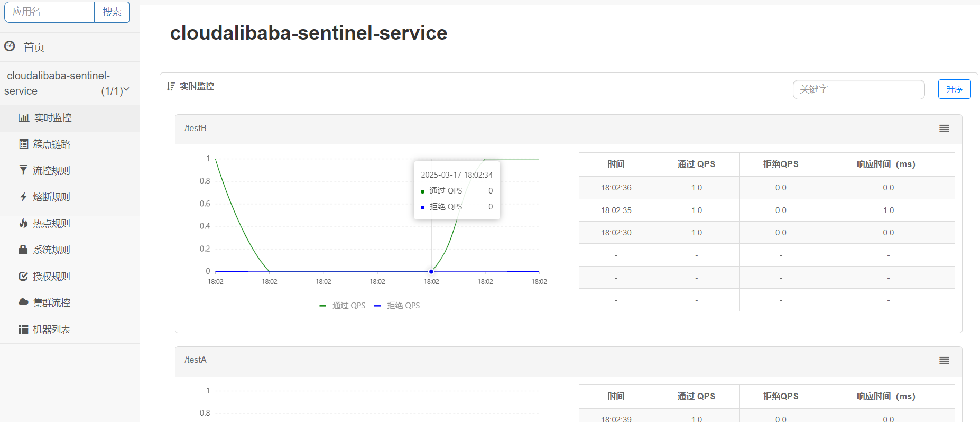Click the sort icon beside the 实时监控 heading
Screen dimensions: 980x422
171,86
